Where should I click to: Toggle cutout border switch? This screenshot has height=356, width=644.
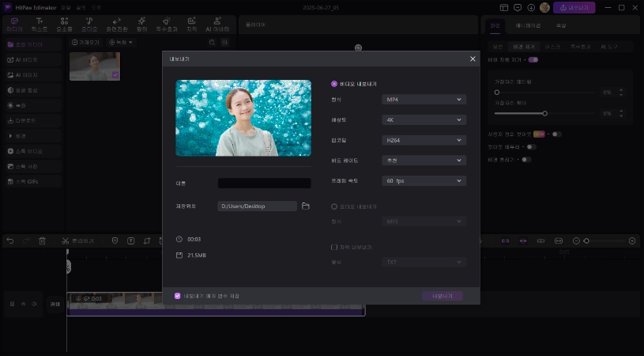pyautogui.click(x=531, y=147)
